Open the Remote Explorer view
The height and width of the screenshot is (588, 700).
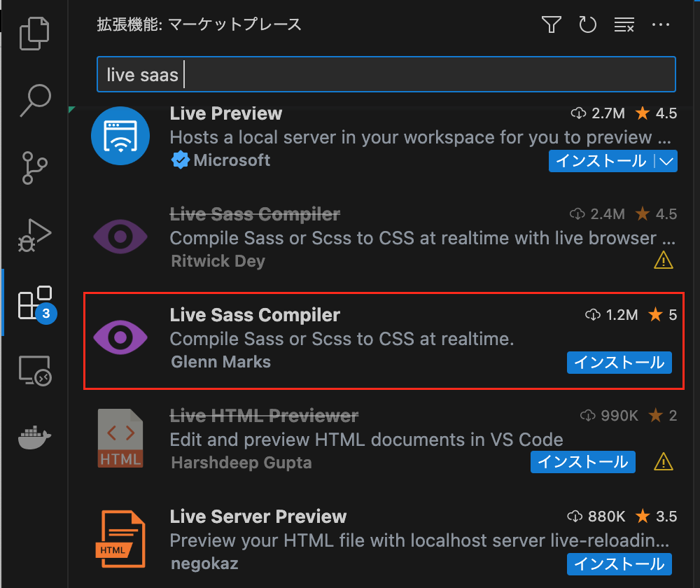pyautogui.click(x=35, y=370)
